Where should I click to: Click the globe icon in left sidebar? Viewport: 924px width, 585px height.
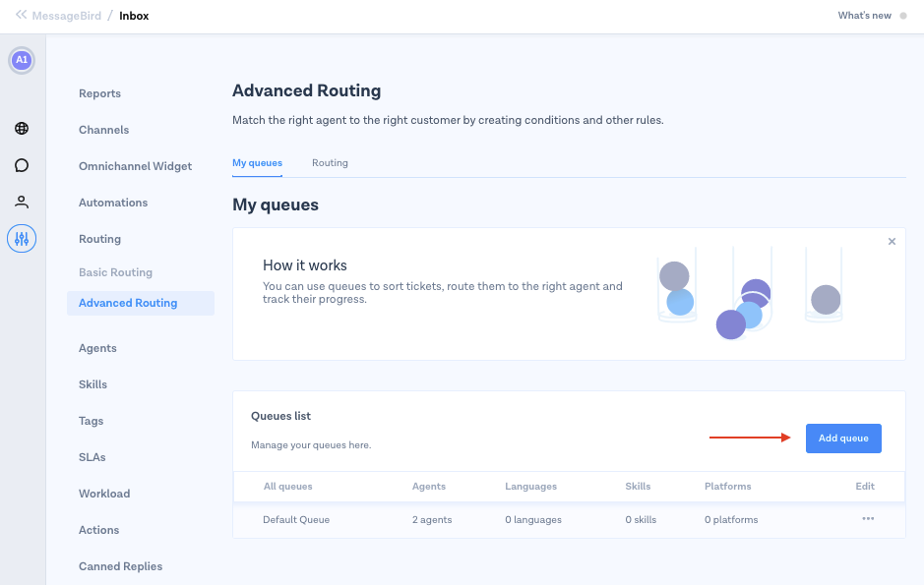[x=22, y=128]
